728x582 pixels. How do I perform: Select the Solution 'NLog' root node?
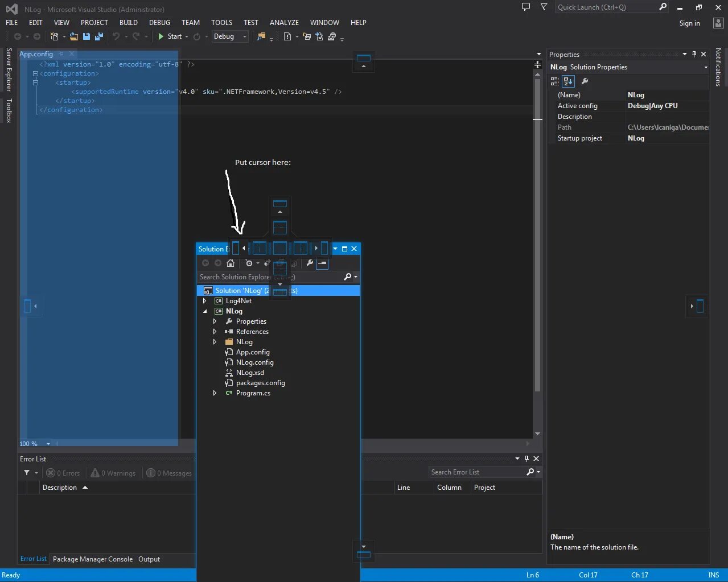278,291
